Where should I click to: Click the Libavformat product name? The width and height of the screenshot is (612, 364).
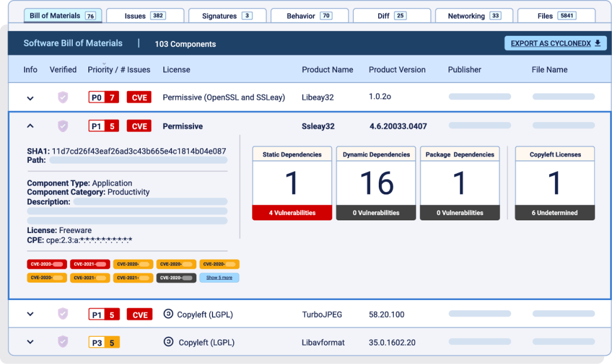click(323, 343)
